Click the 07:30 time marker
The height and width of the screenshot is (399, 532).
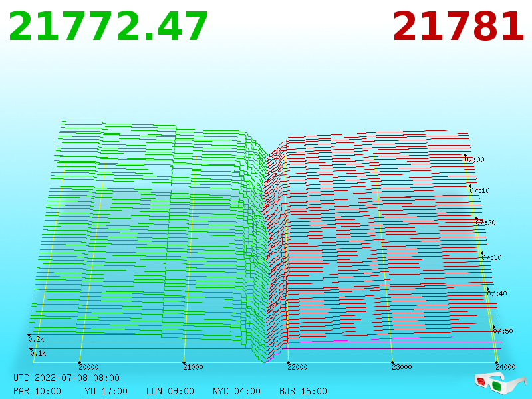point(491,257)
